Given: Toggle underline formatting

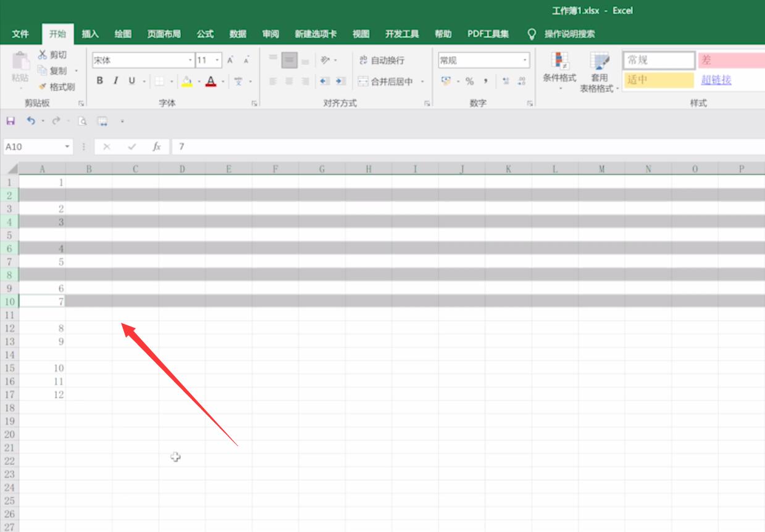Looking at the screenshot, I should pos(132,81).
